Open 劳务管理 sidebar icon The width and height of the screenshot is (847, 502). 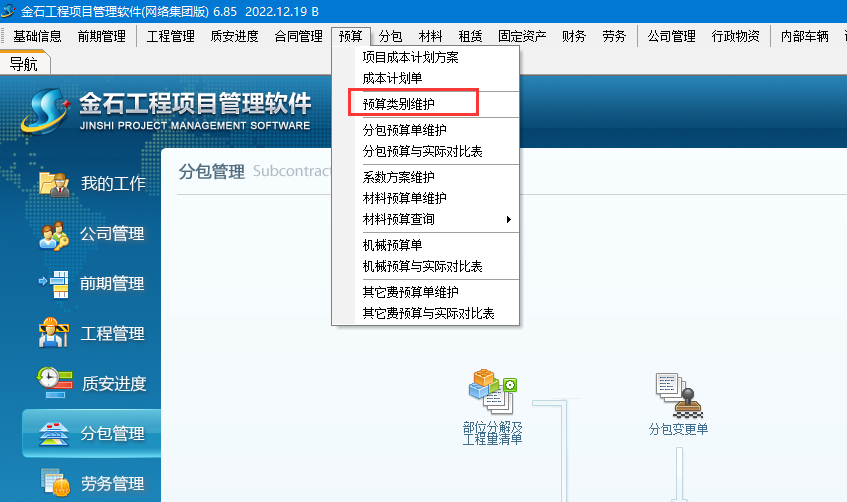[54, 482]
